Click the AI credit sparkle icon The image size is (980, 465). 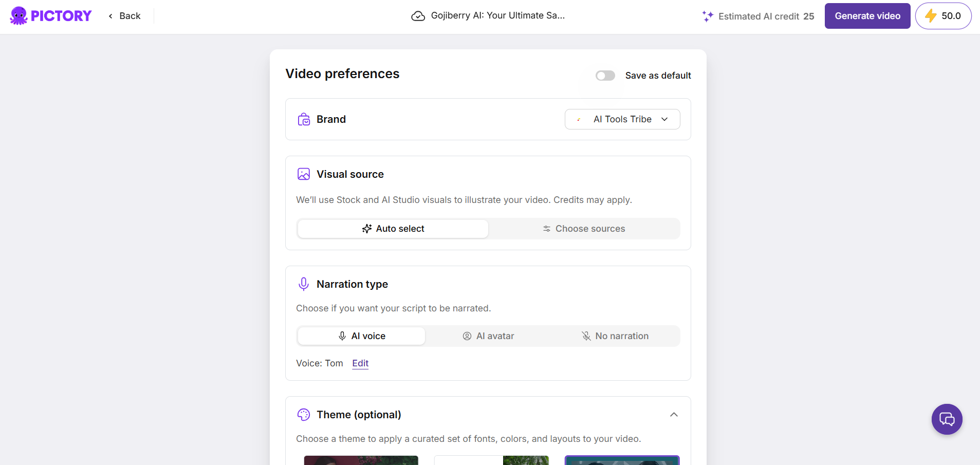point(708,16)
